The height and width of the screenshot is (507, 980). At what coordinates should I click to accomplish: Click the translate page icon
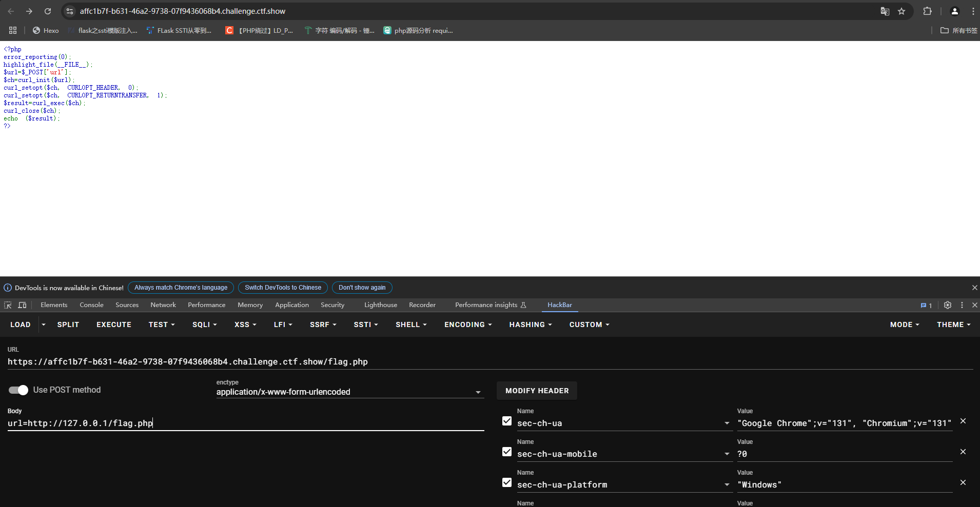point(885,11)
